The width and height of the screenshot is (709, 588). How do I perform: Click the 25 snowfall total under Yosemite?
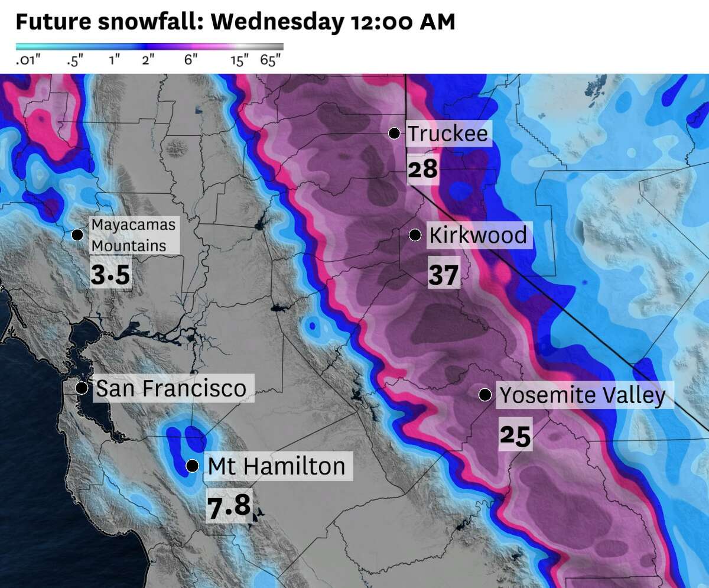pyautogui.click(x=515, y=436)
